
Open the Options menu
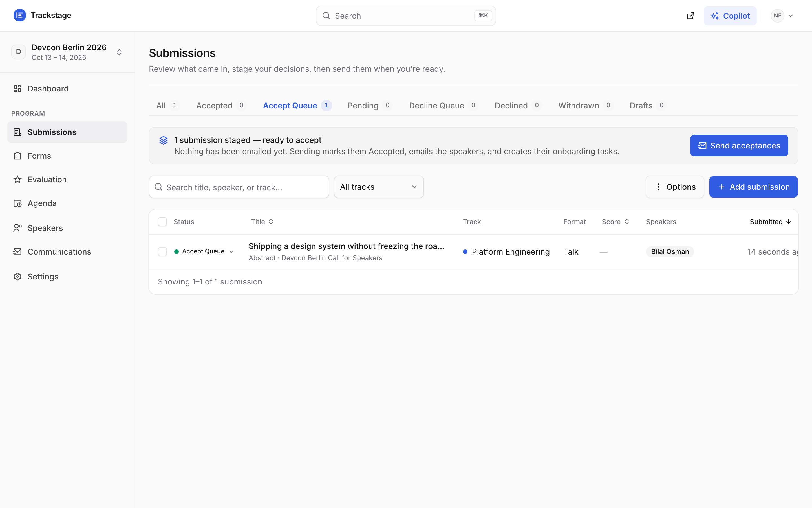click(675, 187)
